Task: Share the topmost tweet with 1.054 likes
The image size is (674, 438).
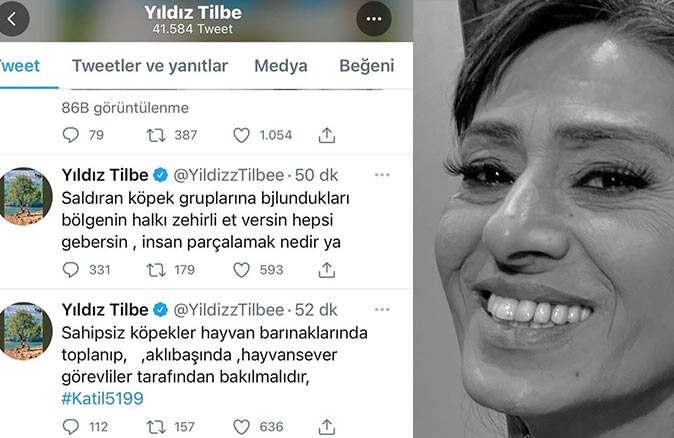Action: tap(327, 135)
